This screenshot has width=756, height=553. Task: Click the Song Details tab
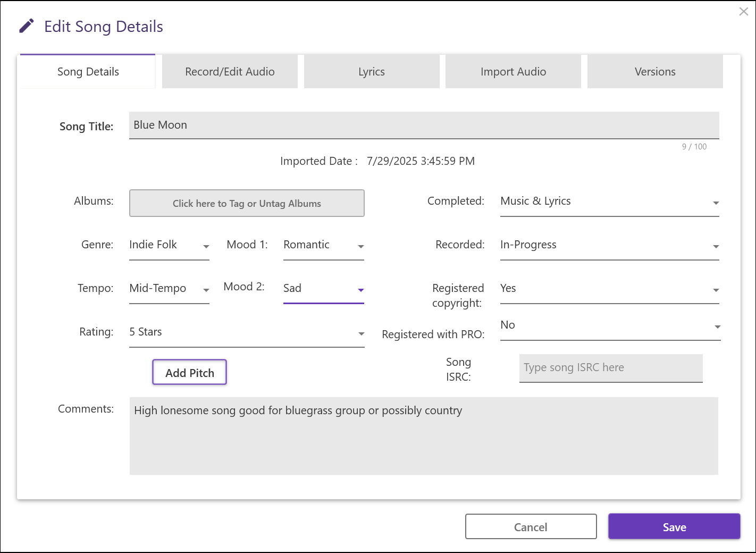click(88, 72)
